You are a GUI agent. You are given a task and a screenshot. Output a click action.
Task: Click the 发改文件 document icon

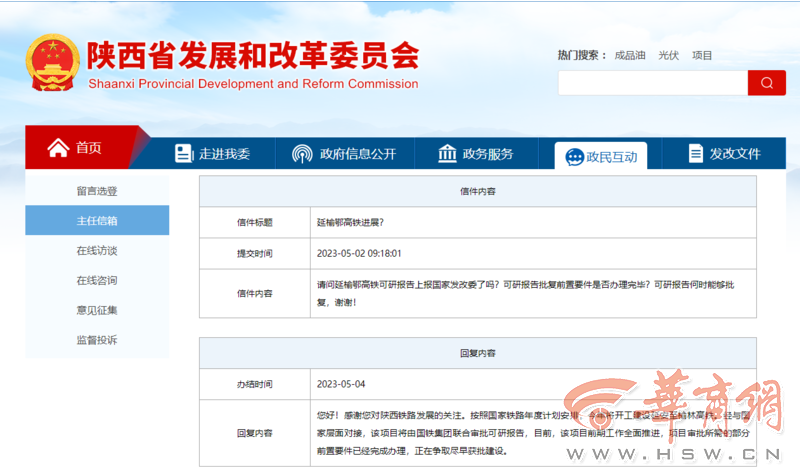[696, 153]
